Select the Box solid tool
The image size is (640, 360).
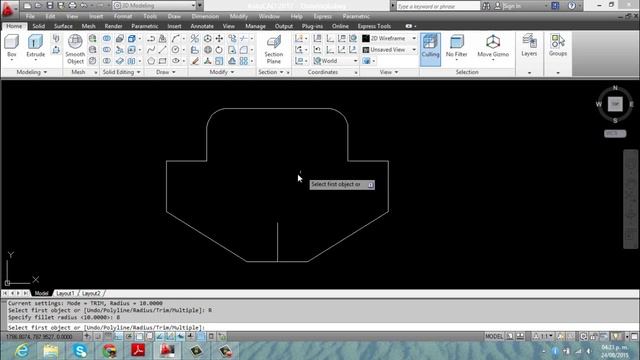[11, 46]
